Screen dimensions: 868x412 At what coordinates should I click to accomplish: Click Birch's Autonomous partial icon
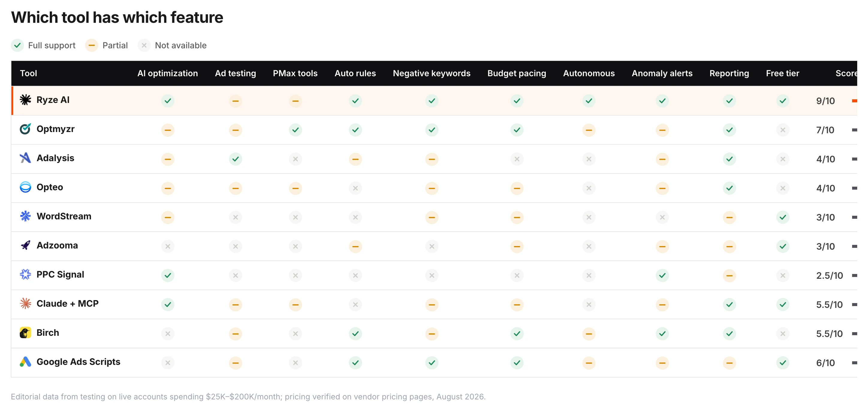click(589, 334)
